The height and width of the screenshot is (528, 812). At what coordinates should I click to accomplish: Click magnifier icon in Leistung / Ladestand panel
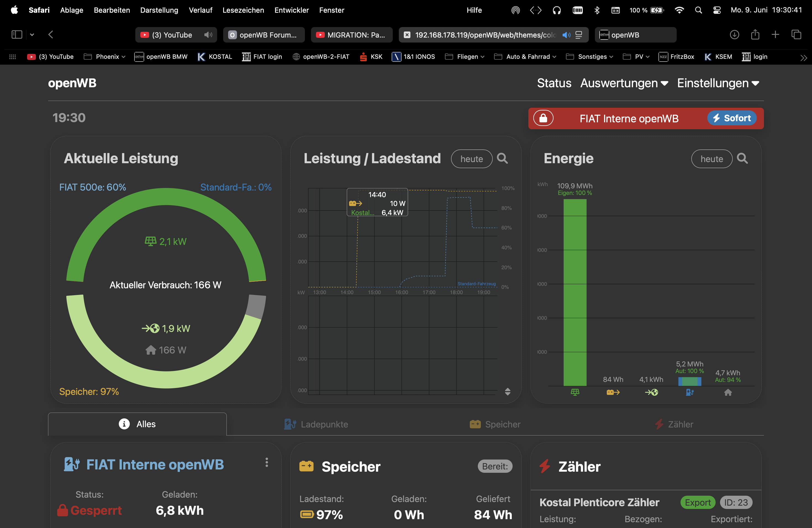[502, 158]
